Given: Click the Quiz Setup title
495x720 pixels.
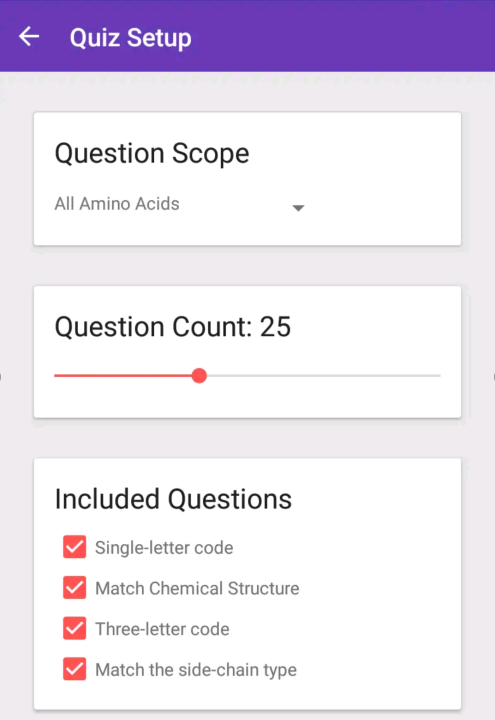Looking at the screenshot, I should pyautogui.click(x=130, y=38).
